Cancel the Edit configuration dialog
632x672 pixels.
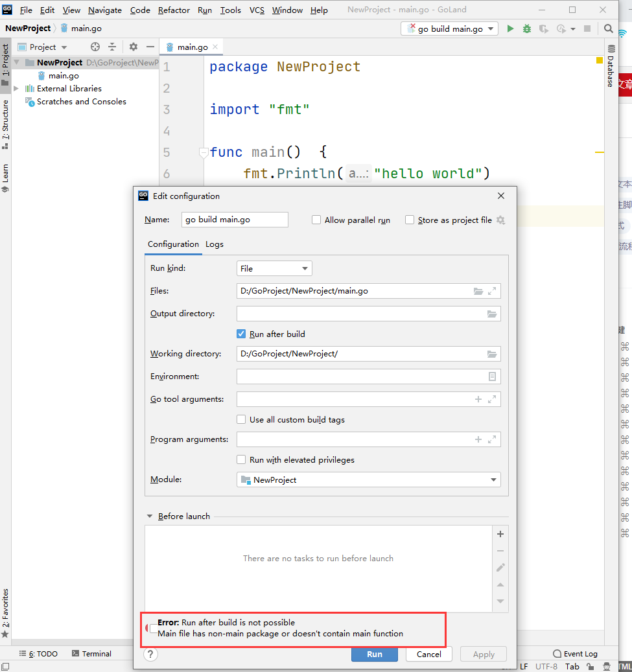click(x=428, y=654)
